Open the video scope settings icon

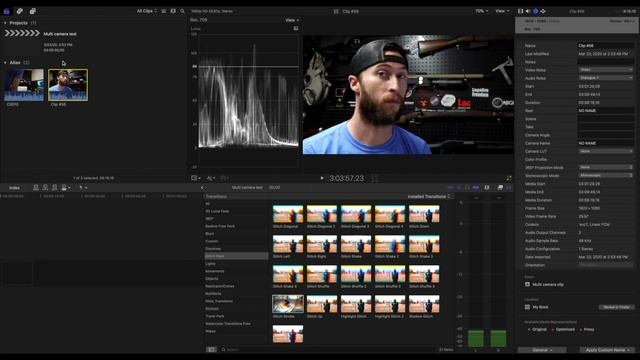[296, 29]
